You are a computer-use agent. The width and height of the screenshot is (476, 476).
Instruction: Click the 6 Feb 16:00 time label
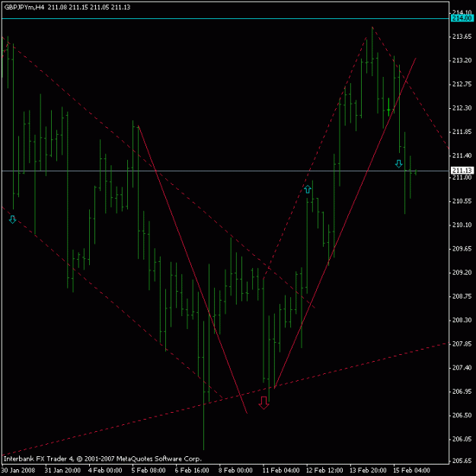coord(192,470)
